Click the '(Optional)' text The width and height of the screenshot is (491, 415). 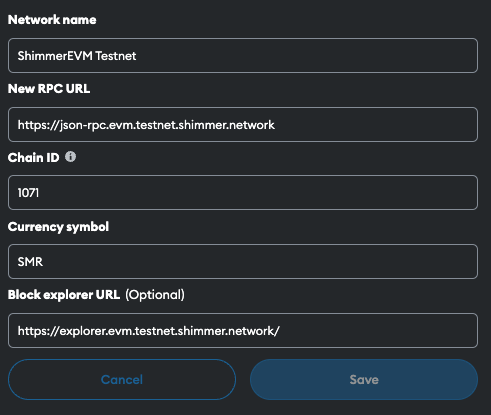155,295
